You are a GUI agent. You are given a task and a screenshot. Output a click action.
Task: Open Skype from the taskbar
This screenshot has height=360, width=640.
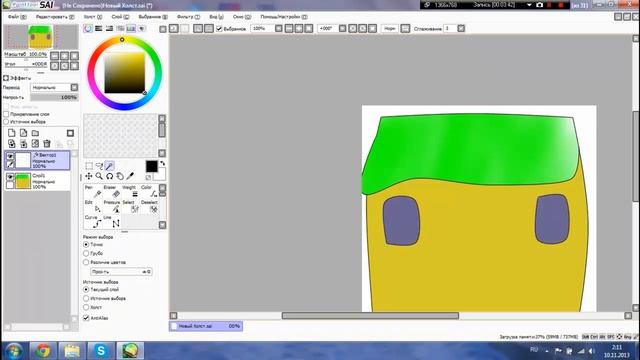pyautogui.click(x=100, y=351)
